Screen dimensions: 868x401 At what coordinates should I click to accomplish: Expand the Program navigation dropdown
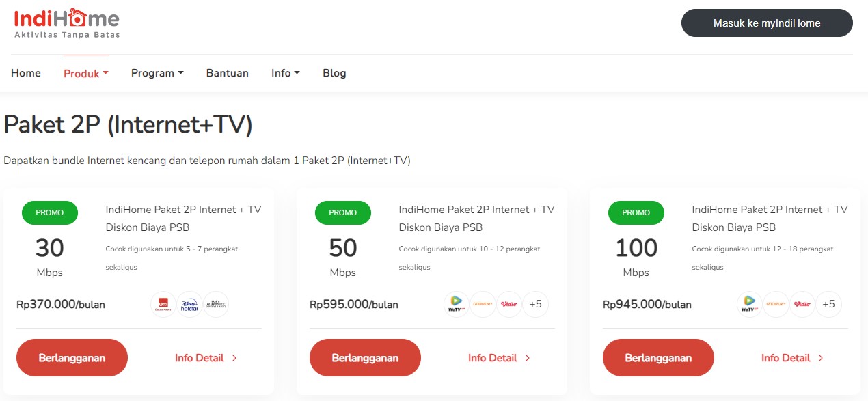tap(157, 73)
